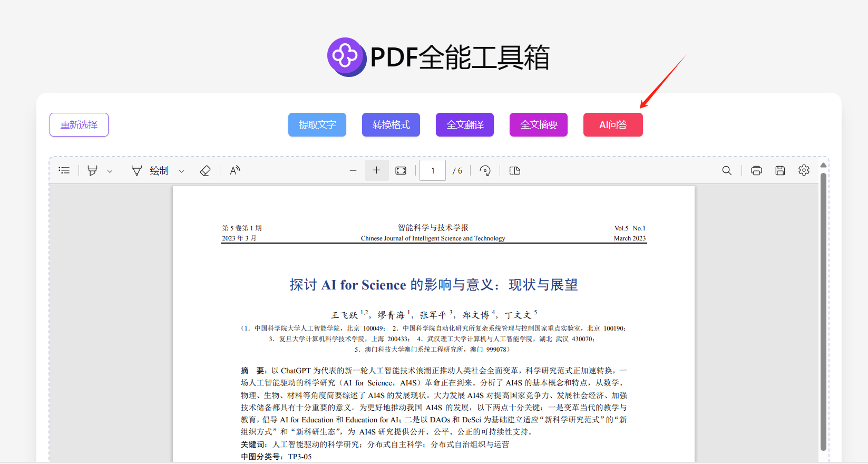This screenshot has height=464, width=868.
Task: Click the 重新选择 button
Action: (x=79, y=124)
